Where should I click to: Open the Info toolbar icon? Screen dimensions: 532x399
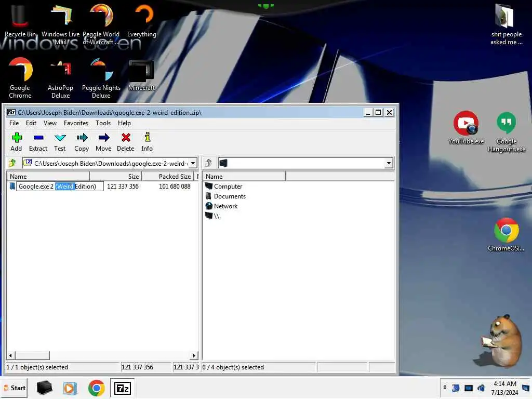click(147, 142)
